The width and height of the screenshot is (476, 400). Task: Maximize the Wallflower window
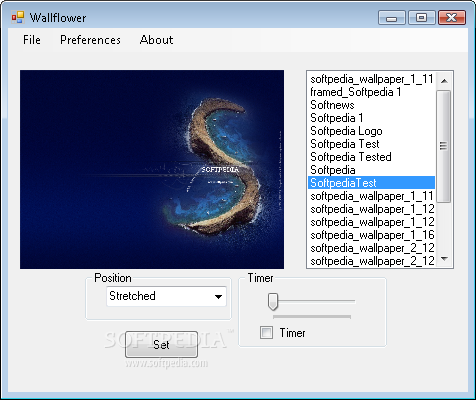coord(422,18)
